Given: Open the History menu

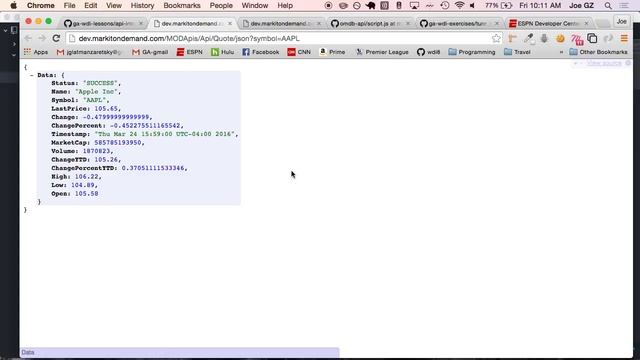Looking at the screenshot, I should tap(142, 6).
